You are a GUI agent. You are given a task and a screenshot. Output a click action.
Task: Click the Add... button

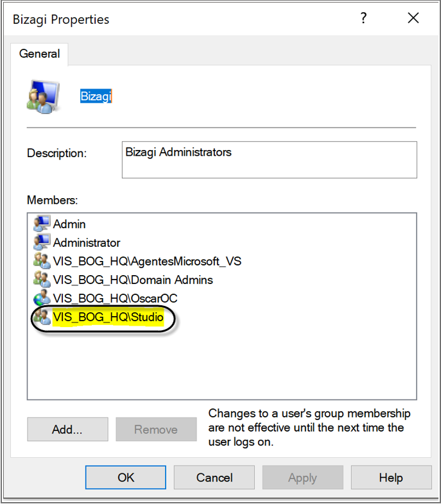67,429
